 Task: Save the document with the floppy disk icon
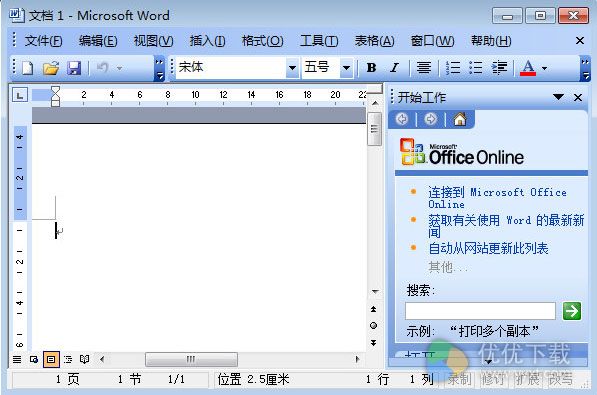pyautogui.click(x=74, y=68)
